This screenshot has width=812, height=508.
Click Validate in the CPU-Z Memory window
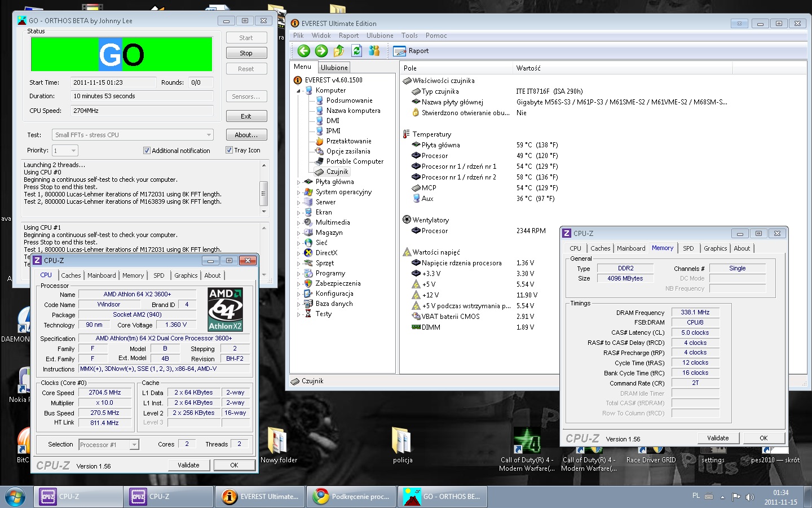(x=717, y=438)
